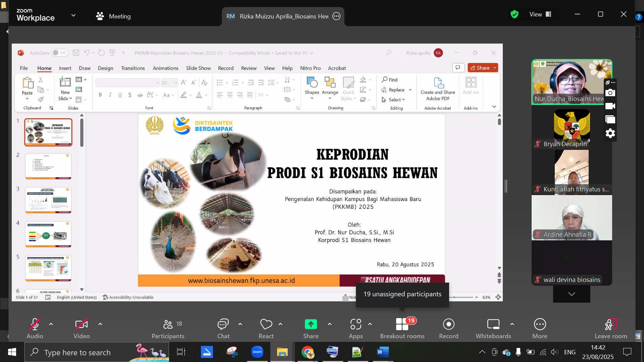Open the View layout menu
Screen dimensions: 644x362
pos(540,14)
